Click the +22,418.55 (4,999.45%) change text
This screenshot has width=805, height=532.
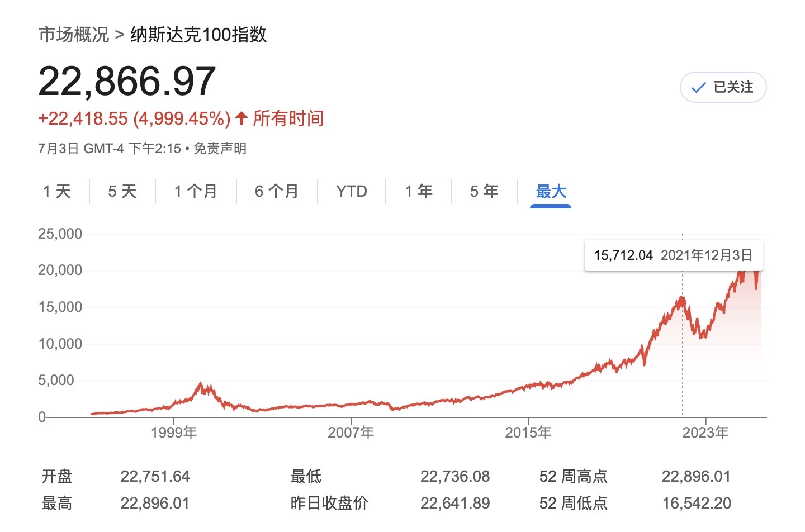134,118
